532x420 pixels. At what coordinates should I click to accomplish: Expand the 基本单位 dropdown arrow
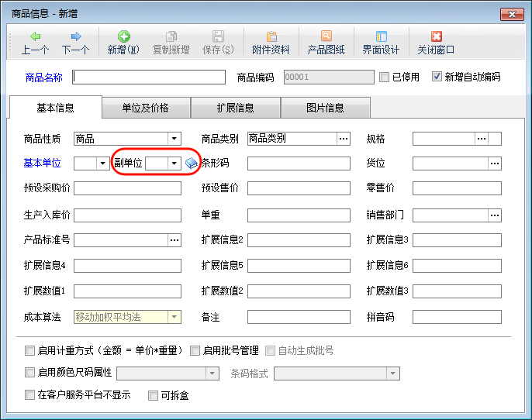(103, 164)
